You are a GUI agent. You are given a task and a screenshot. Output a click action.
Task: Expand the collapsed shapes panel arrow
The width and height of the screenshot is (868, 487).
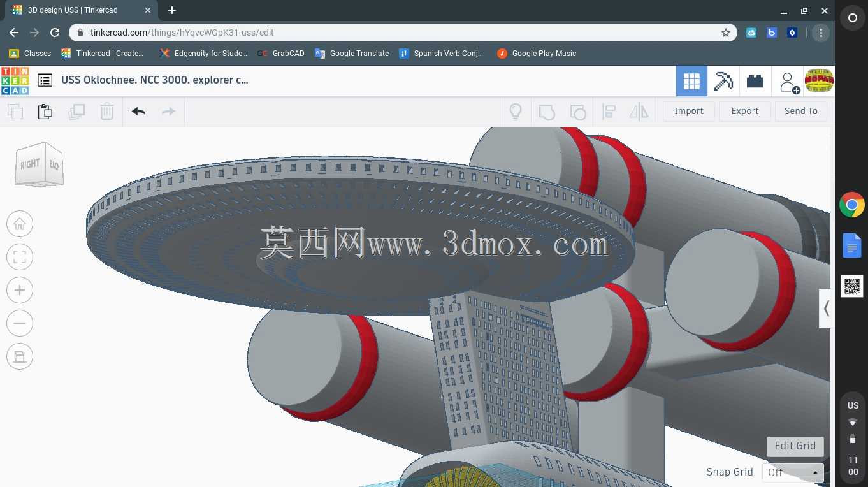click(x=826, y=309)
